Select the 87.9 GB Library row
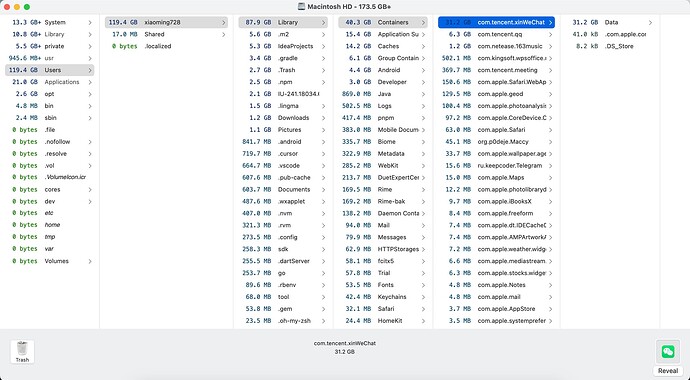Viewport: 690px width, 380px height. click(x=283, y=22)
